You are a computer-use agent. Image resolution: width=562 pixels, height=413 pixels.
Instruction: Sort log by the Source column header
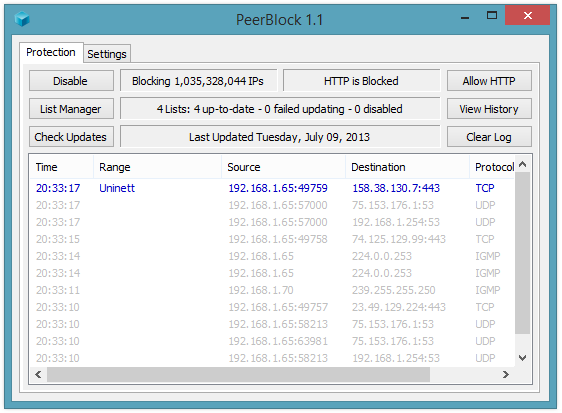[x=284, y=167]
